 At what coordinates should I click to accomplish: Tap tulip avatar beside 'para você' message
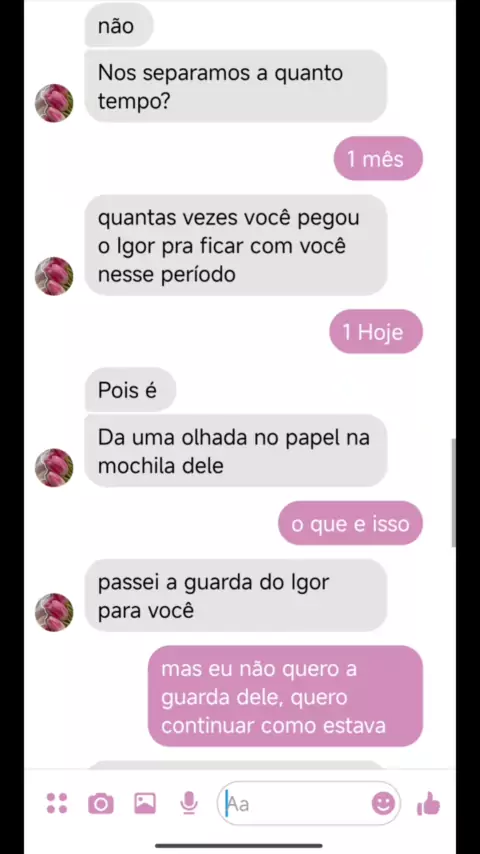pos(54,612)
